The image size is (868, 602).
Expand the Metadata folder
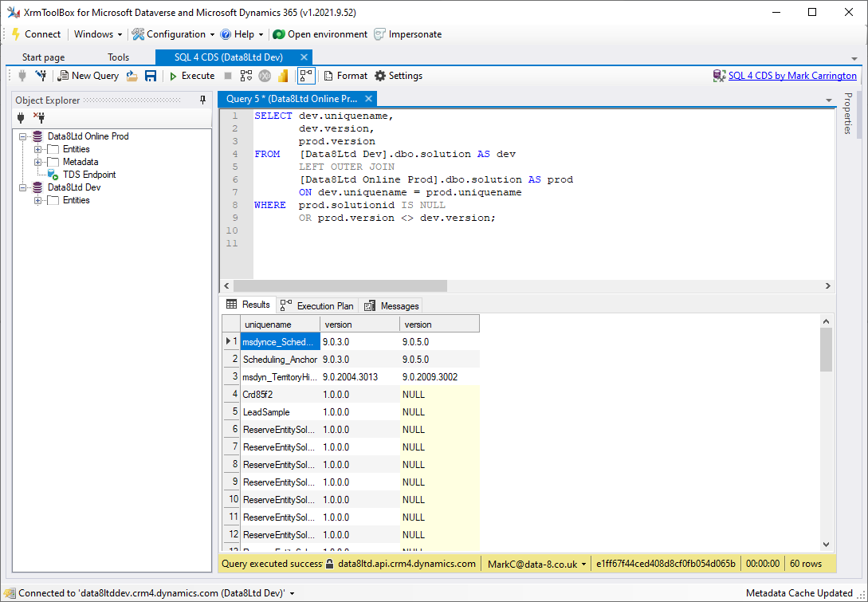click(x=37, y=161)
